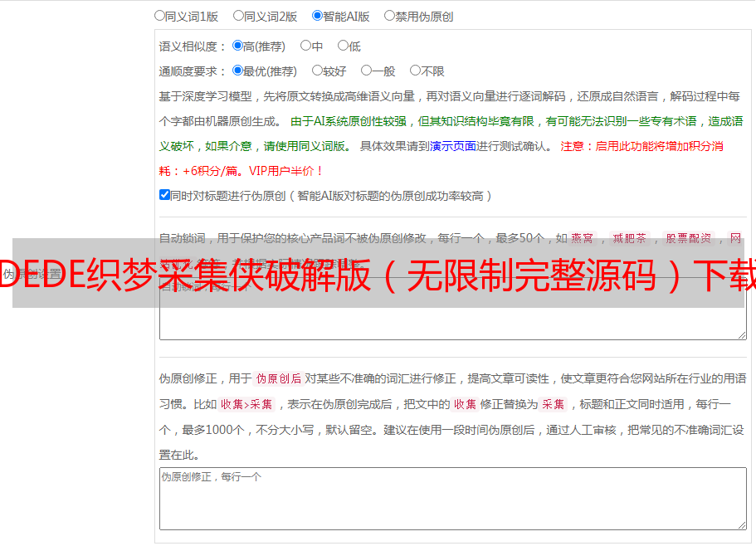Click into the 伪原创修正 textarea
The height and width of the screenshot is (546, 756).
453,499
